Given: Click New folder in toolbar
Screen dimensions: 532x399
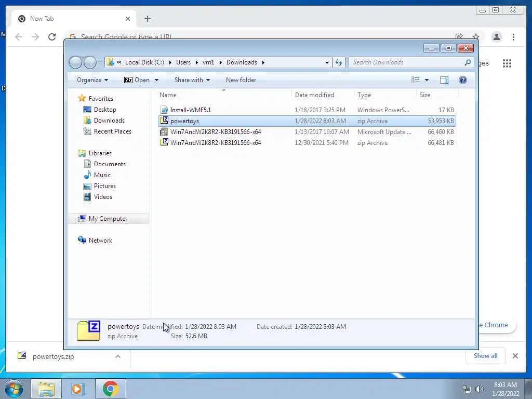Looking at the screenshot, I should click(x=241, y=80).
